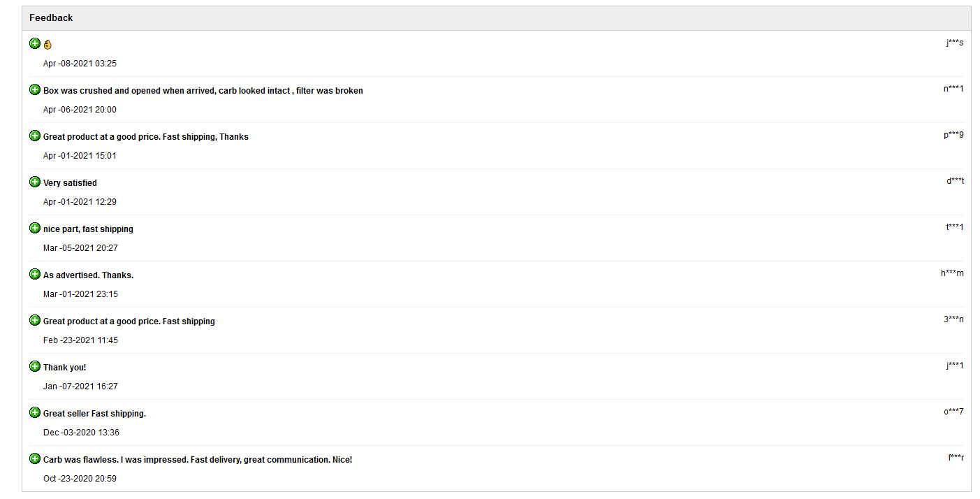This screenshot has height=499, width=980.
Task: Click the buyer name j***1
Action: point(955,366)
